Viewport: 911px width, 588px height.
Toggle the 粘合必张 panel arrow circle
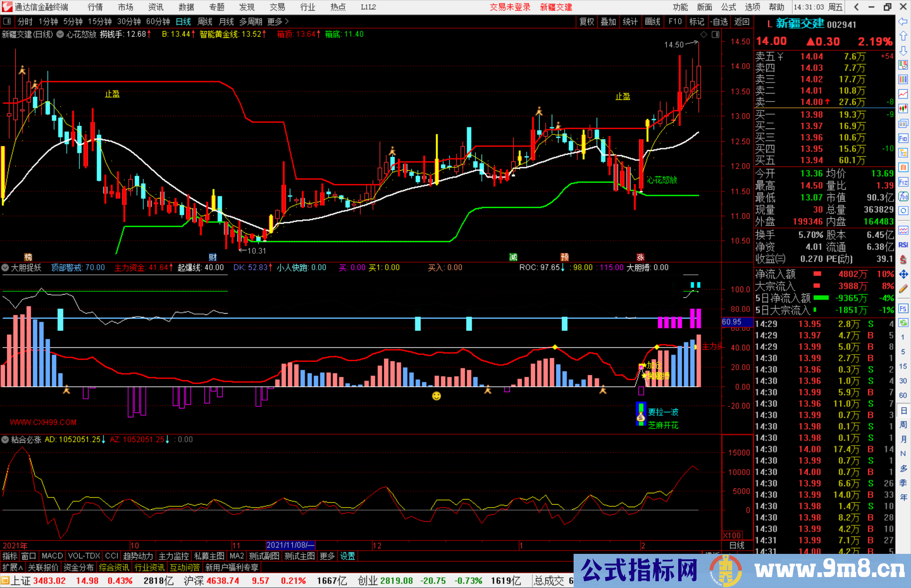5,440
